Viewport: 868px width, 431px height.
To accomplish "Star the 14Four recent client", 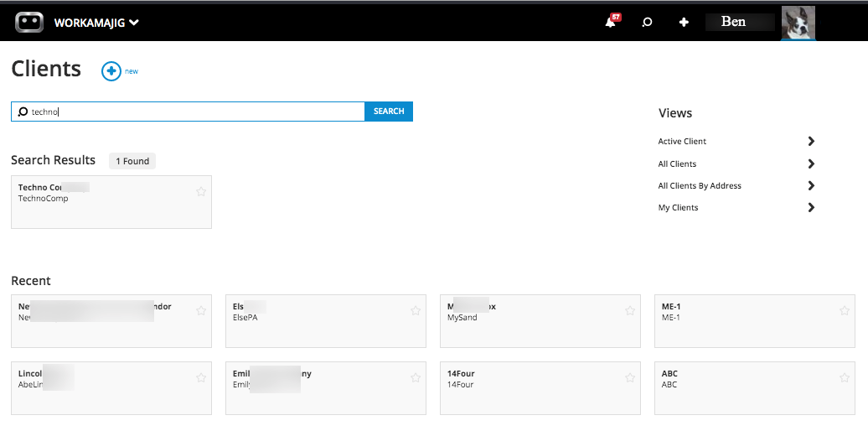I will [630, 378].
